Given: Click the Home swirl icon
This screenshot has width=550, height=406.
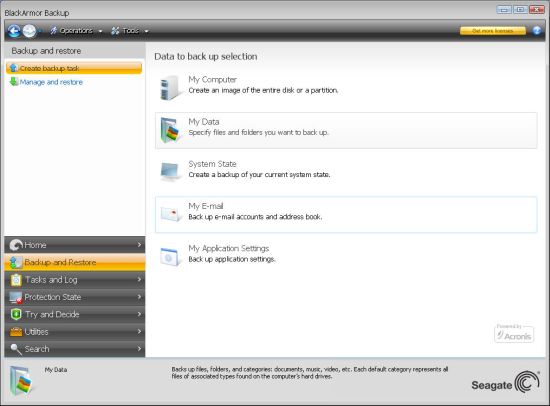Looking at the screenshot, I should pos(16,245).
